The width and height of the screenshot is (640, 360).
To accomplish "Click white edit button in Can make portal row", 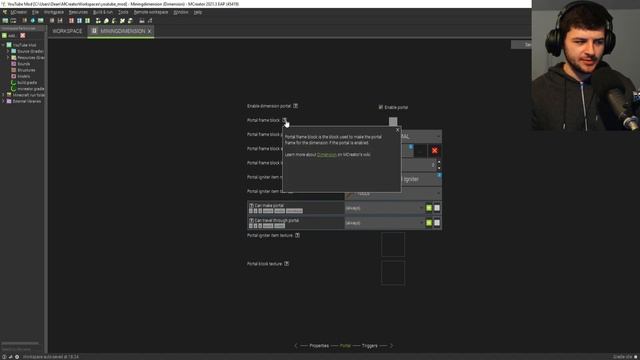I will click(x=437, y=208).
